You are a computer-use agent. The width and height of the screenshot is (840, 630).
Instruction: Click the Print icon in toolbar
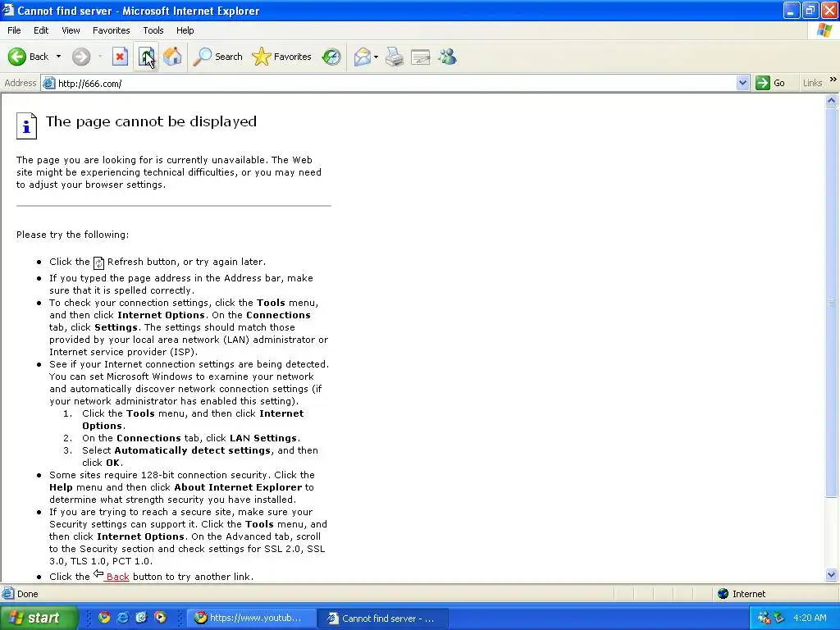[395, 57]
